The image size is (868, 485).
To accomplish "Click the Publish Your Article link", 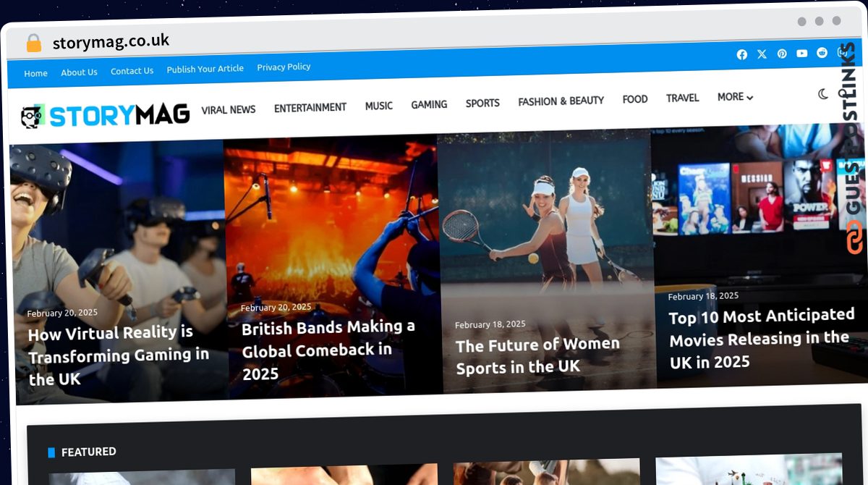I will point(205,69).
